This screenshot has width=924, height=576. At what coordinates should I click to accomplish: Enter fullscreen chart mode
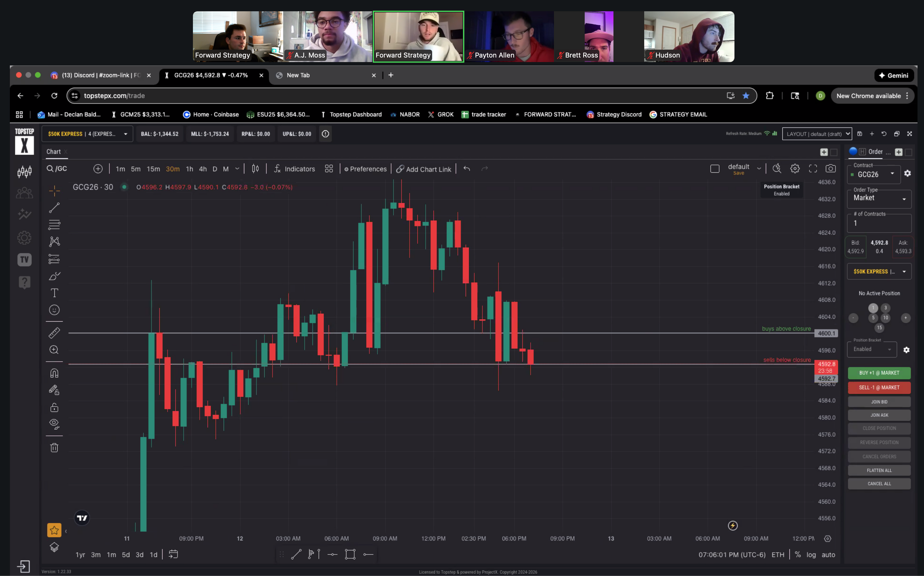pos(813,169)
